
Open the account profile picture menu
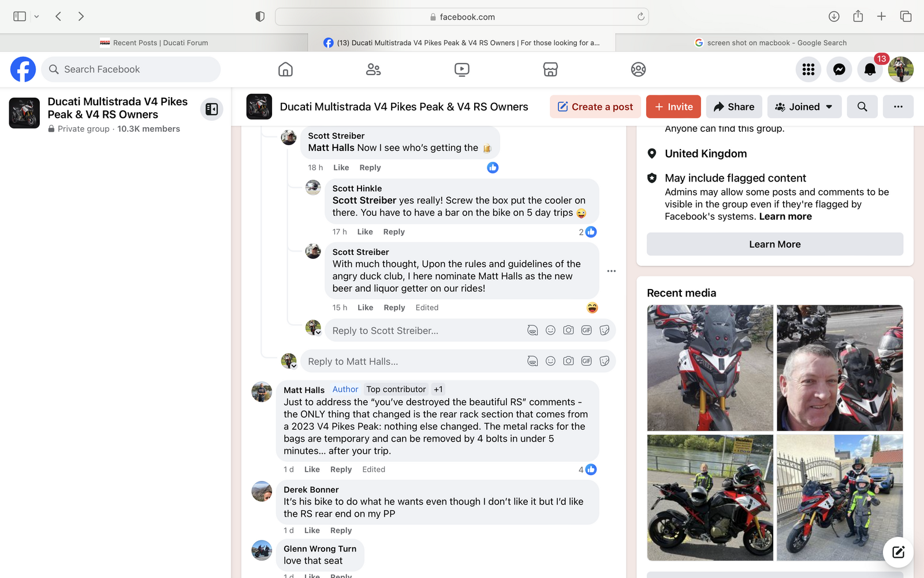pyautogui.click(x=901, y=69)
